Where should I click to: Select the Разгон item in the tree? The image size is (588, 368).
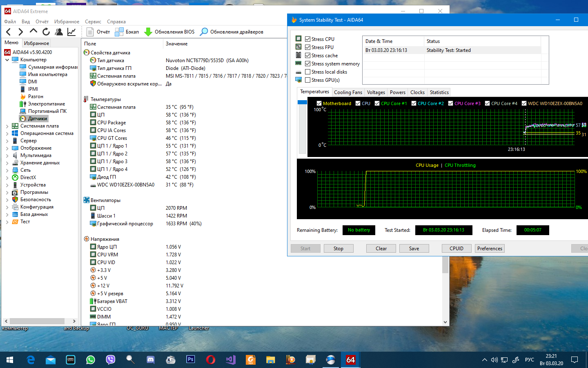coord(36,96)
